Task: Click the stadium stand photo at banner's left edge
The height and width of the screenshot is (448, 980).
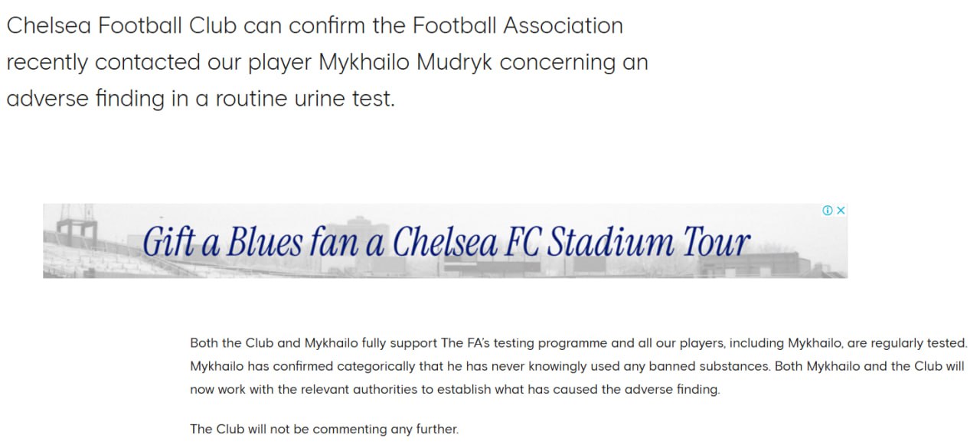Action: 77,245
